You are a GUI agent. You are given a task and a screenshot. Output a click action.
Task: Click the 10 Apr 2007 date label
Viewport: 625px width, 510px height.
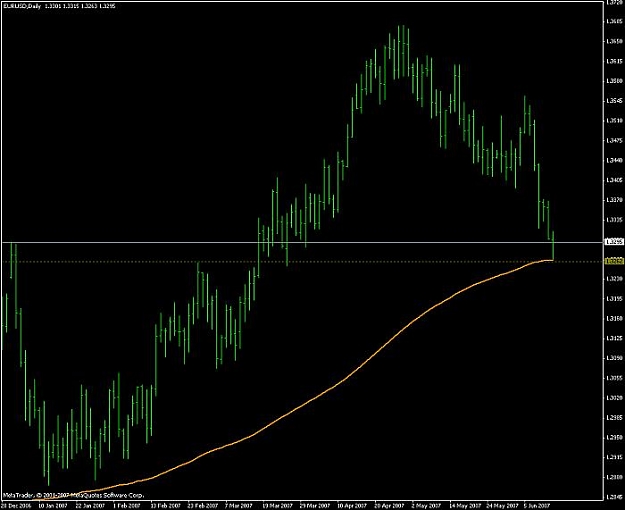point(352,506)
